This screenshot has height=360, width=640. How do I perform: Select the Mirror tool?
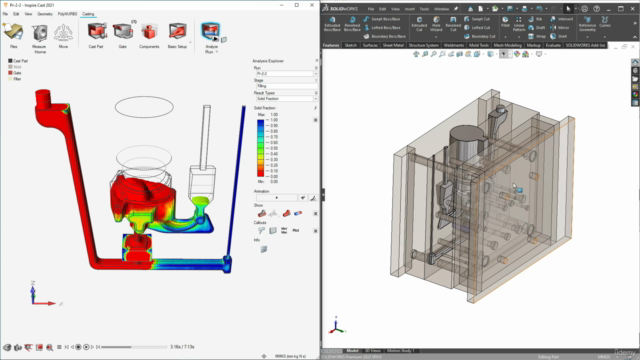point(559,28)
